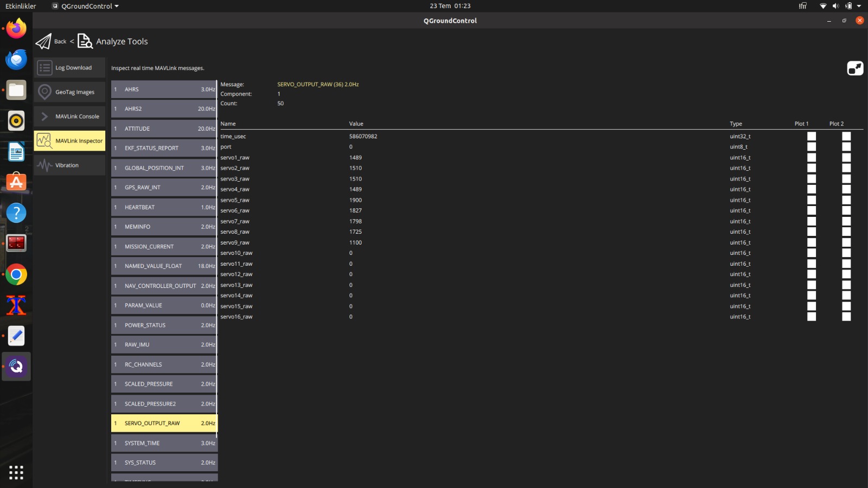
Task: Open the Help icon in the dock
Action: [16, 213]
